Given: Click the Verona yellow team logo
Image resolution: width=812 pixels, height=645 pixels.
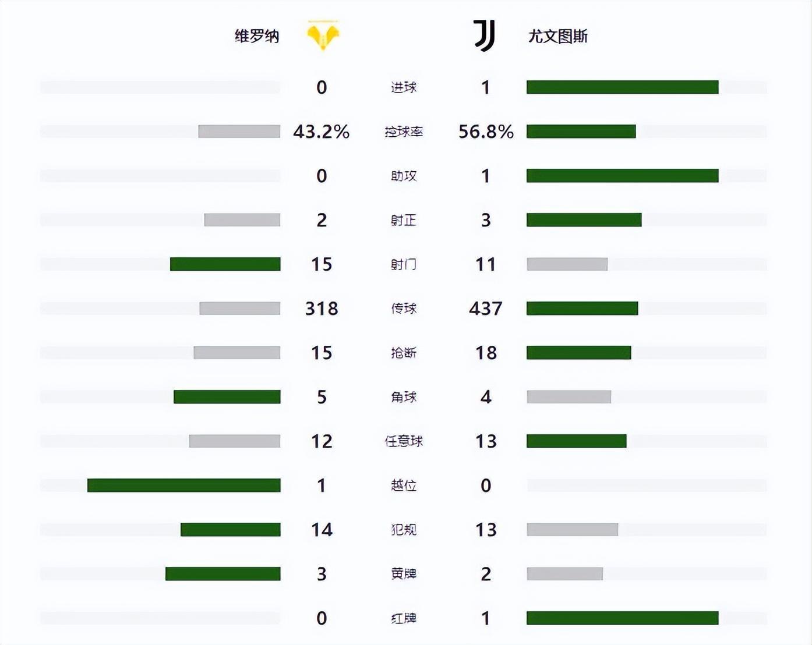Looking at the screenshot, I should (x=323, y=35).
